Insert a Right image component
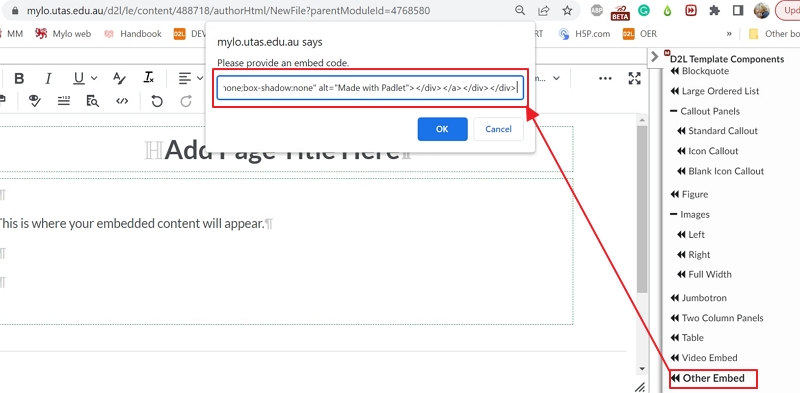Image resolution: width=800 pixels, height=393 pixels. point(693,255)
